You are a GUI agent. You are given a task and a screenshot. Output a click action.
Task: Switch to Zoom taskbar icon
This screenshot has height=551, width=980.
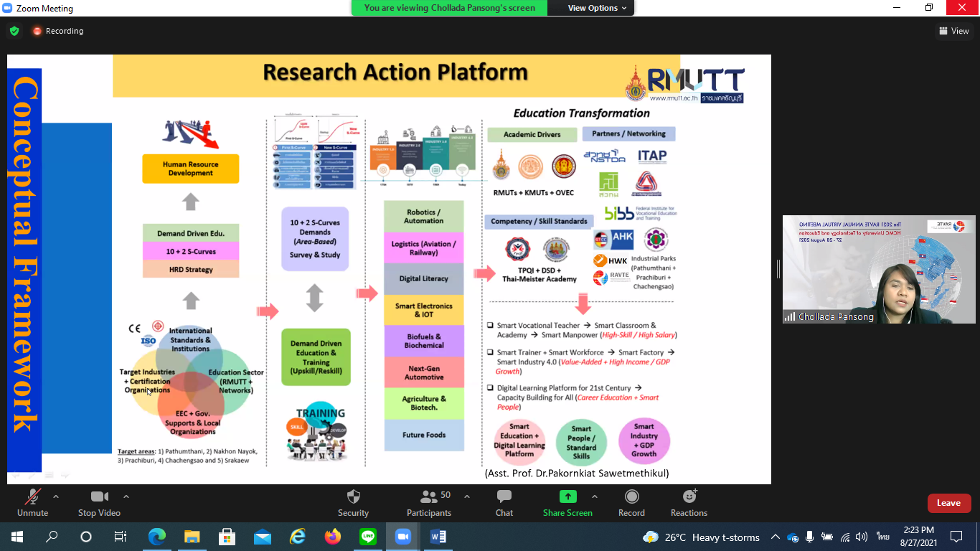click(x=402, y=537)
